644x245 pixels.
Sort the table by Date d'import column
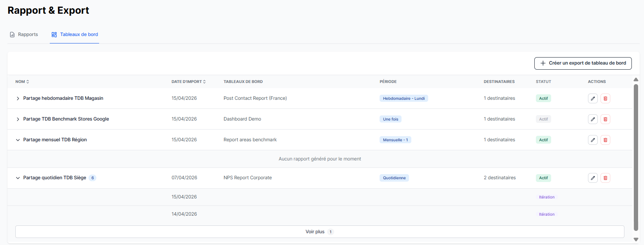188,82
